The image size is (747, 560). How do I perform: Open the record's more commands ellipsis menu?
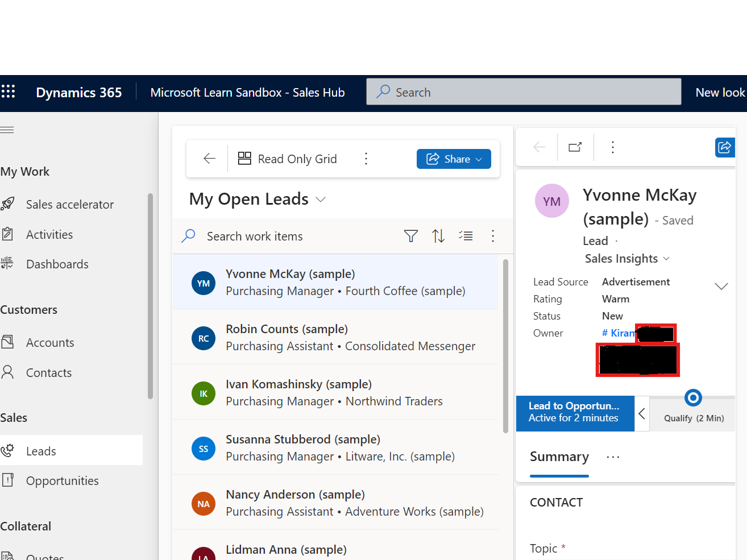pos(612,147)
